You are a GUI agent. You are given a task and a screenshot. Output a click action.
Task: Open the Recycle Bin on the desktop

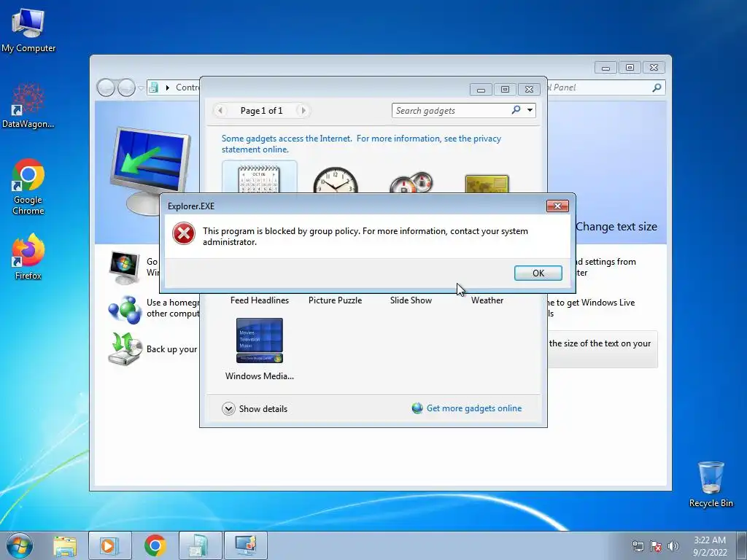(x=711, y=484)
